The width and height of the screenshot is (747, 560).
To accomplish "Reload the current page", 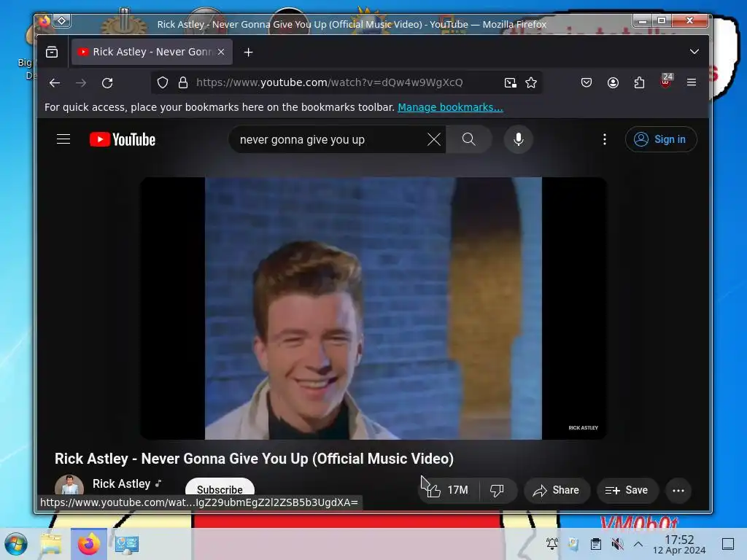I will pyautogui.click(x=107, y=83).
